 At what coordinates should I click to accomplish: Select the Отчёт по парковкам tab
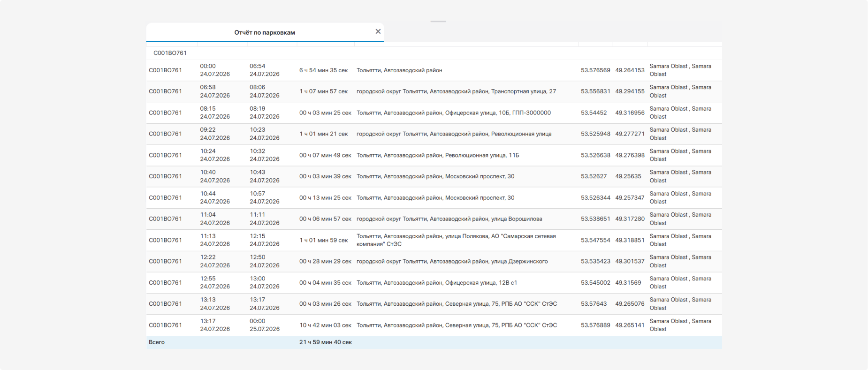[x=265, y=32]
